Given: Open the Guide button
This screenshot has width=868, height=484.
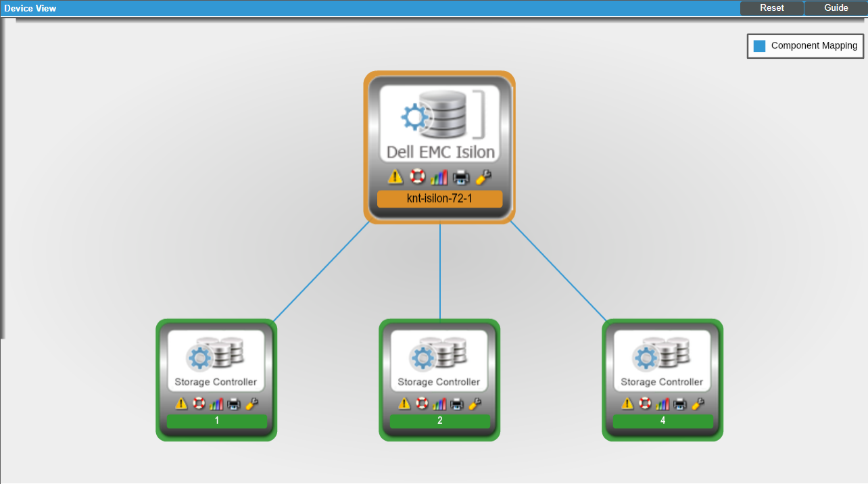Looking at the screenshot, I should point(836,8).
